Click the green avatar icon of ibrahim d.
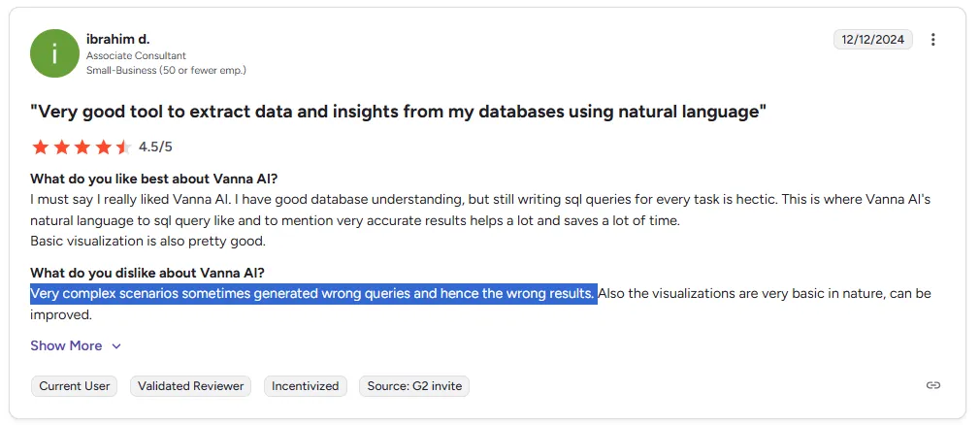This screenshot has height=425, width=980. point(54,53)
